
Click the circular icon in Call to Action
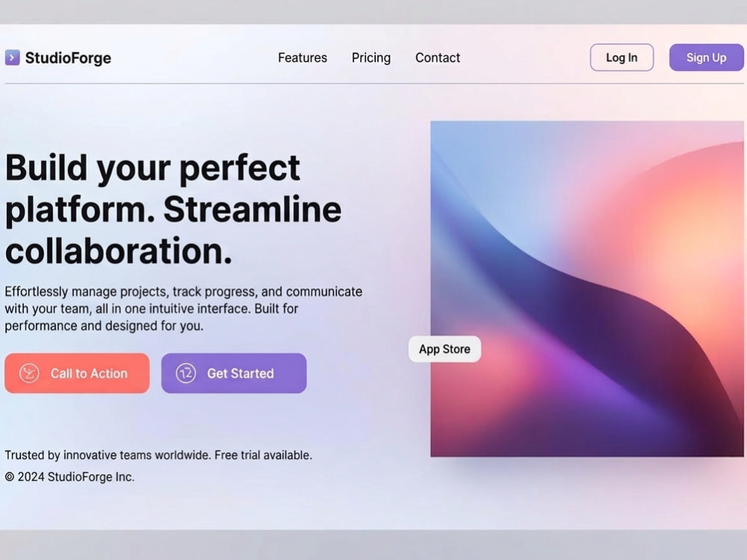pos(29,373)
